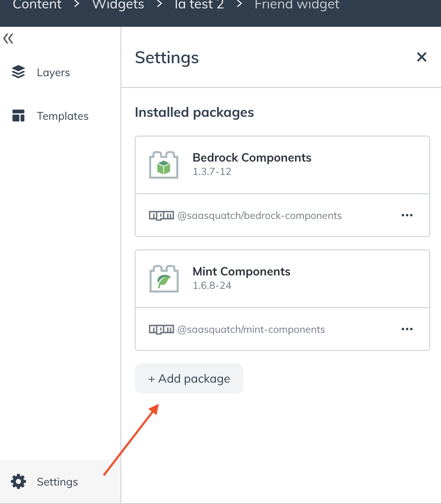Click the Add package button

click(189, 378)
